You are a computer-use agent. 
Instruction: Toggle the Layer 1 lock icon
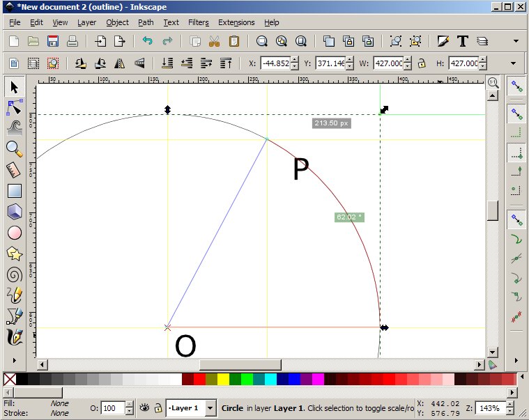[x=158, y=408]
